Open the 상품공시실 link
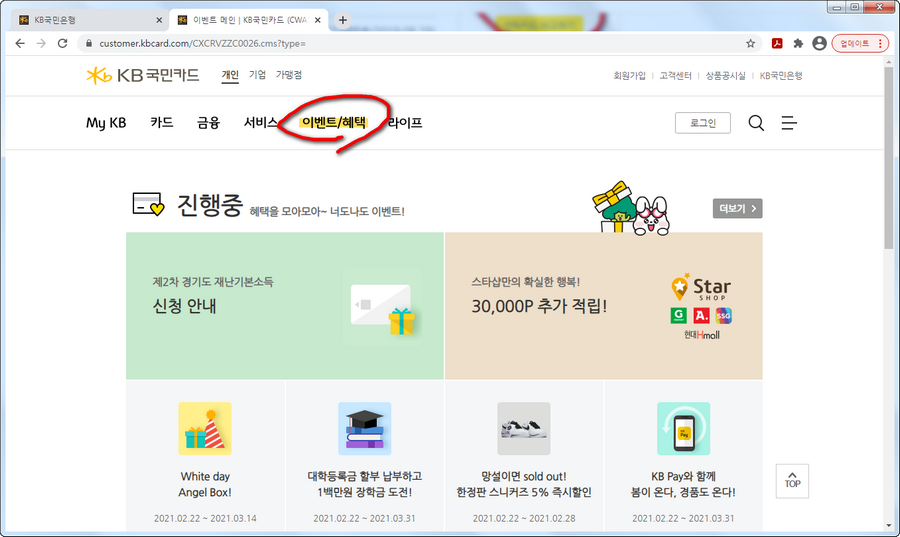 pos(725,76)
